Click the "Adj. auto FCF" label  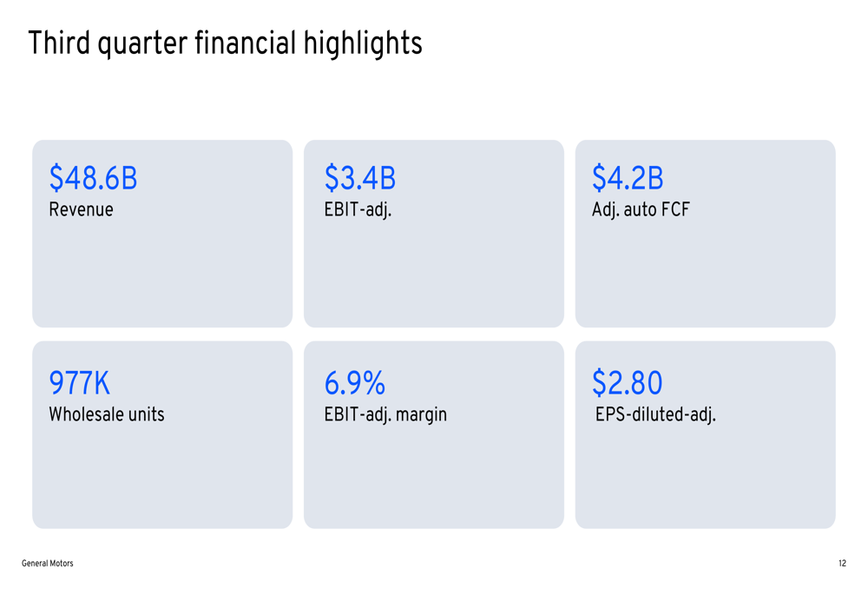641,209
